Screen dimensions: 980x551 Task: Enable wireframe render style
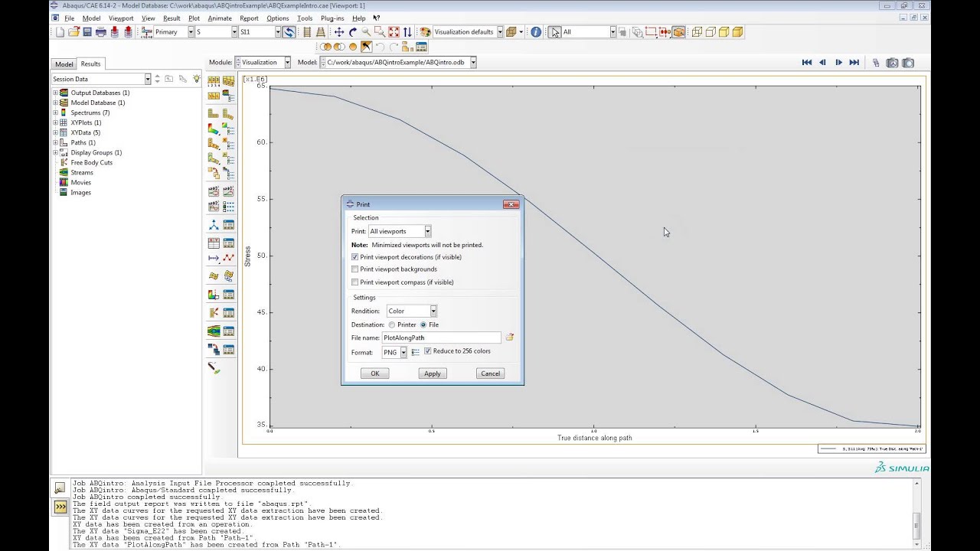(x=697, y=32)
